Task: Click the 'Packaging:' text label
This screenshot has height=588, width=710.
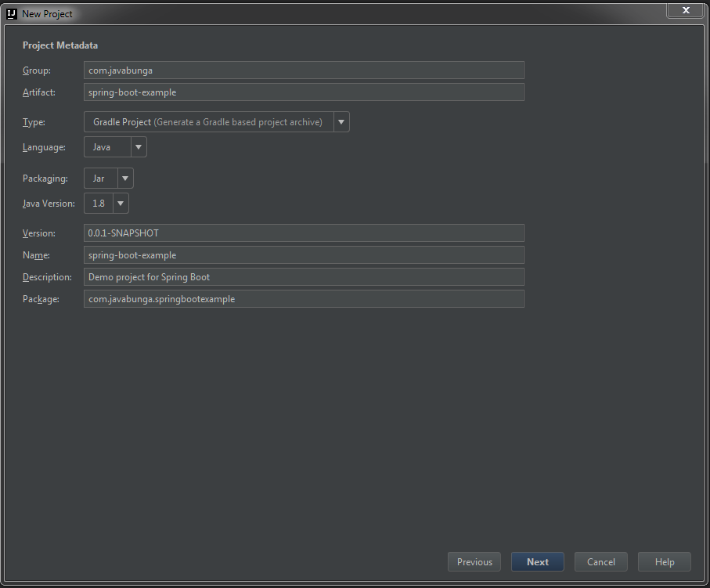Action: point(45,179)
